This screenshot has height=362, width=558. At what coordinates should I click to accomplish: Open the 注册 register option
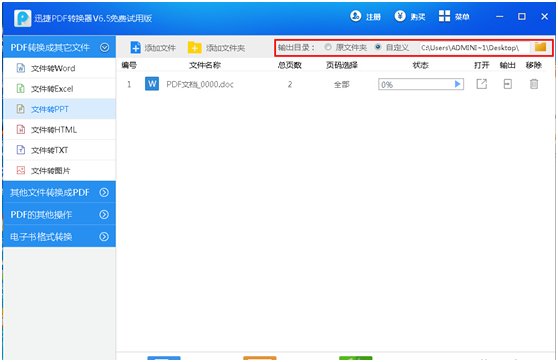pyautogui.click(x=365, y=16)
